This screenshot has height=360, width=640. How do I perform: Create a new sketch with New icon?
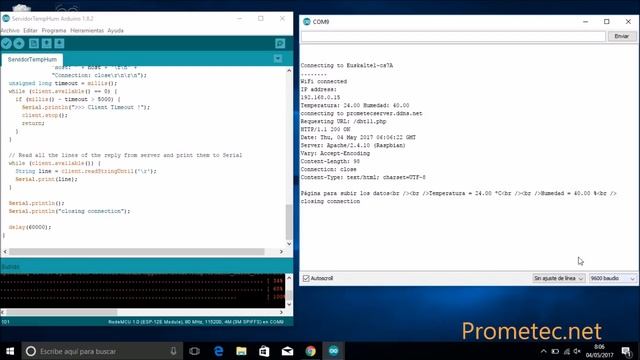coord(33,43)
